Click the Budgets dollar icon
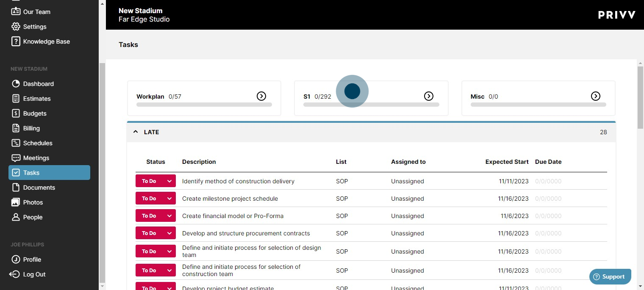The width and height of the screenshot is (644, 290). pos(16,113)
